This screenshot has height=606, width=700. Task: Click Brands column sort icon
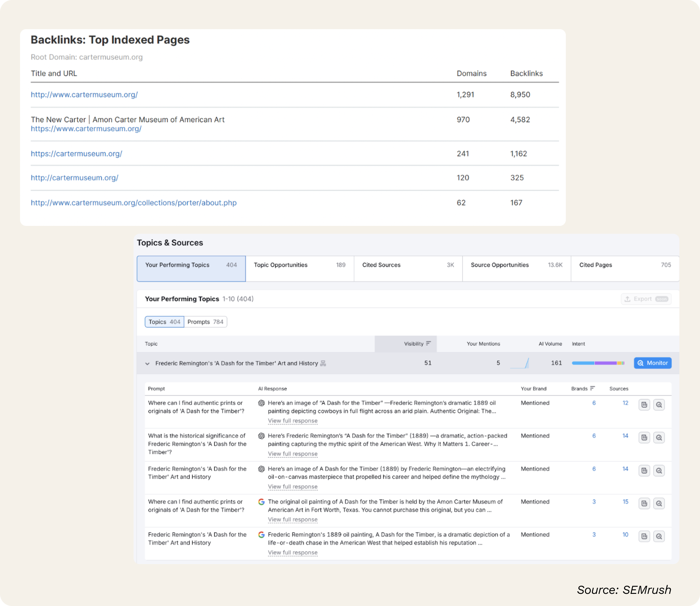(593, 388)
